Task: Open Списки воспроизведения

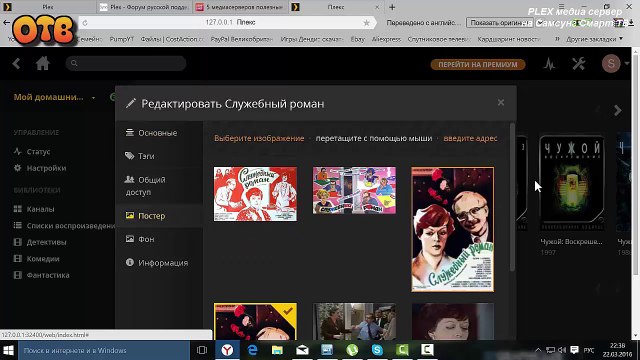Action: [71, 226]
